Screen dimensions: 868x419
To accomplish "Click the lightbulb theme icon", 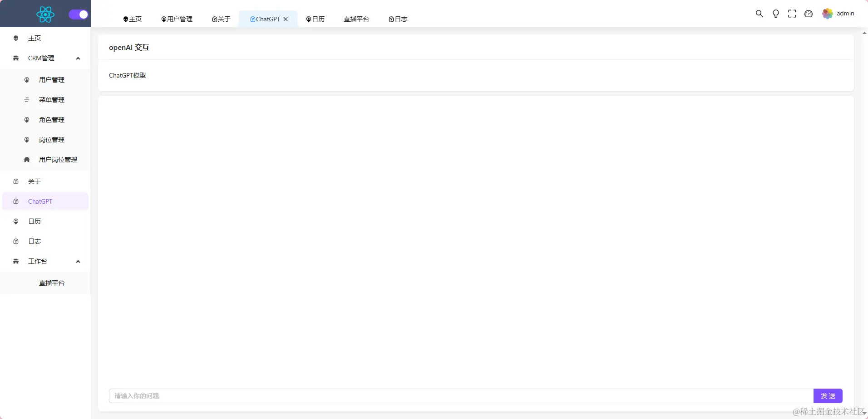I will [776, 14].
